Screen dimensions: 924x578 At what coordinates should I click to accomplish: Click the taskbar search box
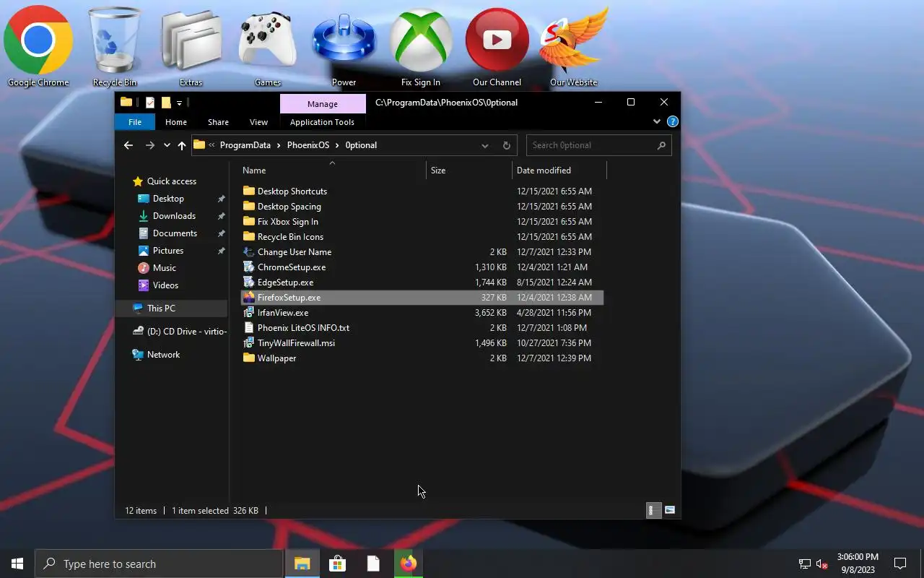click(x=159, y=564)
